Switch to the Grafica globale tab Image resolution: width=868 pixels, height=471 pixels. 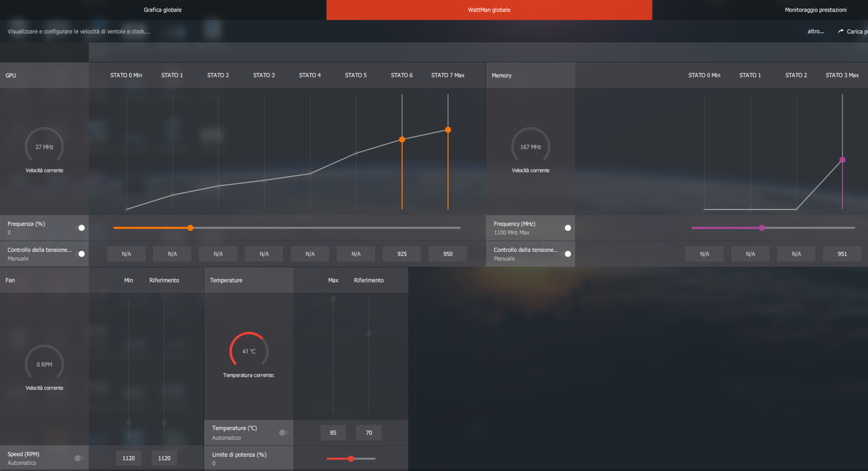click(x=163, y=10)
